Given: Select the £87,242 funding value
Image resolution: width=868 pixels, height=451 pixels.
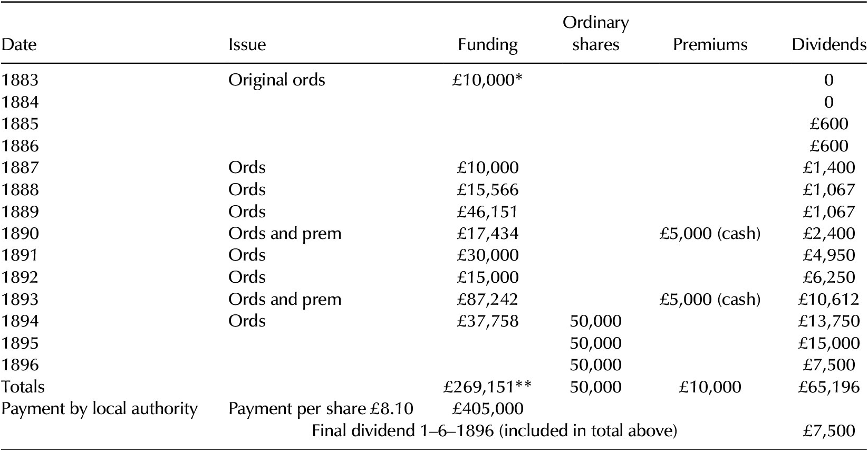Looking at the screenshot, I should pyautogui.click(x=488, y=300).
